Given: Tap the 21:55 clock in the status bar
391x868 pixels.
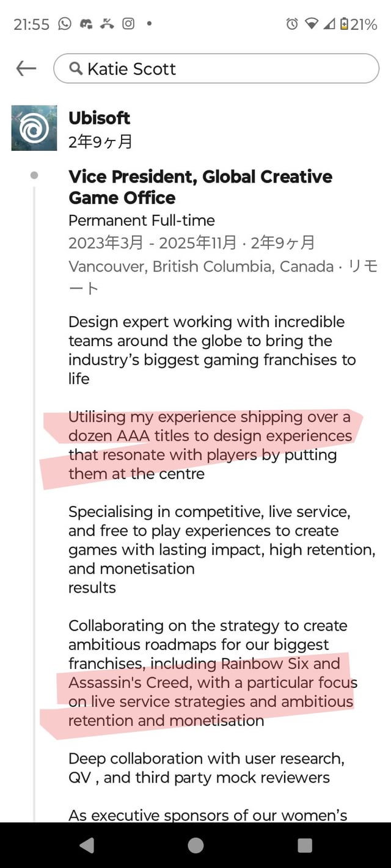Looking at the screenshot, I should pos(31,24).
